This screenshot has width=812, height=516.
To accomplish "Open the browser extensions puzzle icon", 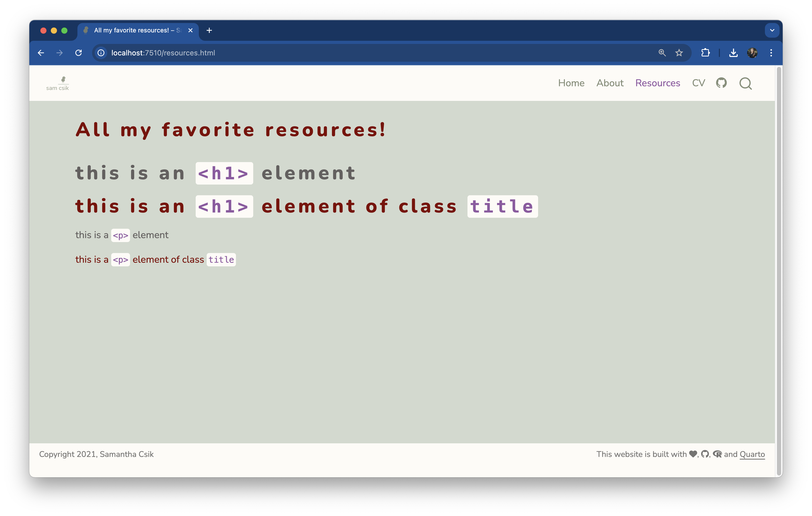I will [705, 53].
